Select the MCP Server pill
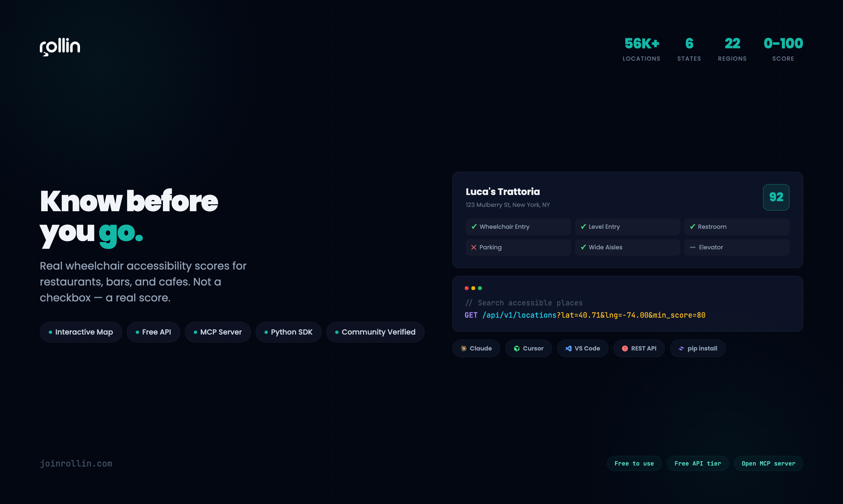 217,332
